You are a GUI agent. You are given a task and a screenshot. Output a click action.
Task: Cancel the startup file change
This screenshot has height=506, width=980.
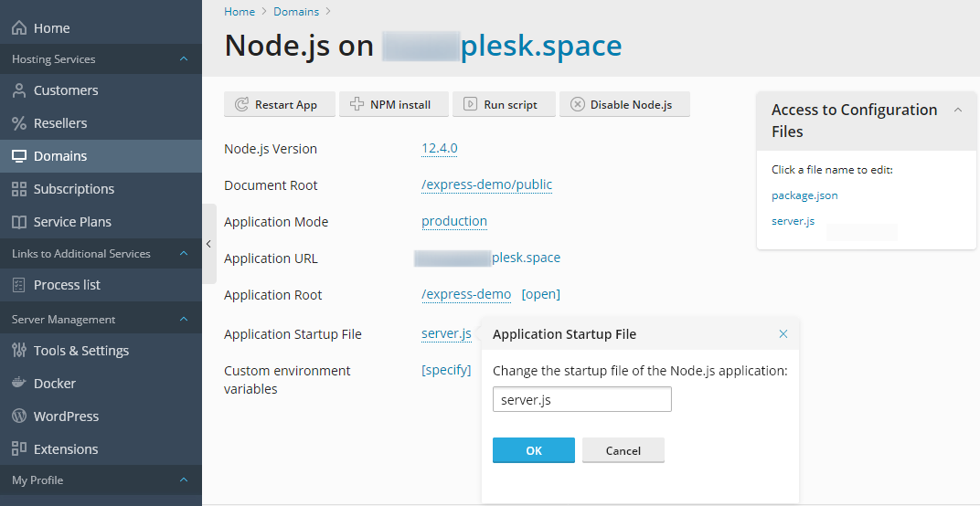pyautogui.click(x=623, y=450)
